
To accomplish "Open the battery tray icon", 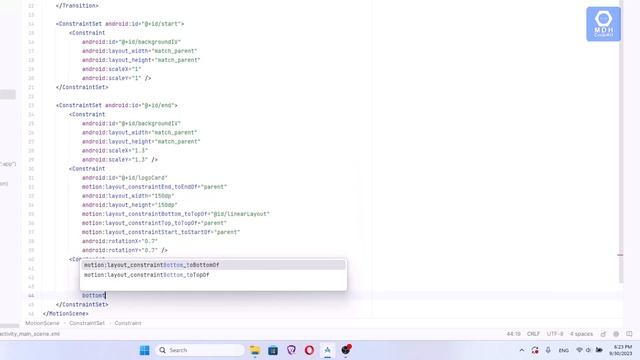I will [x=599, y=350].
